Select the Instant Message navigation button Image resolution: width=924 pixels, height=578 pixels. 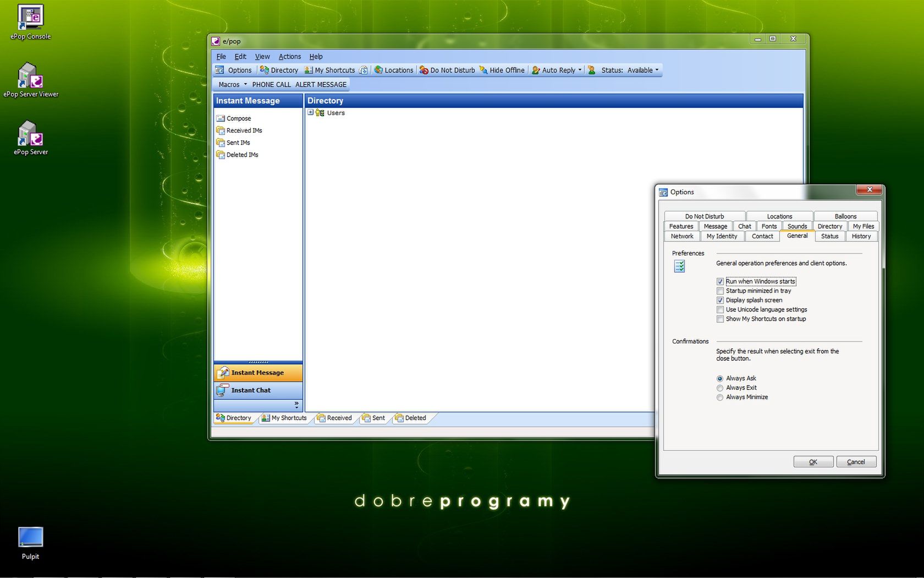(258, 373)
